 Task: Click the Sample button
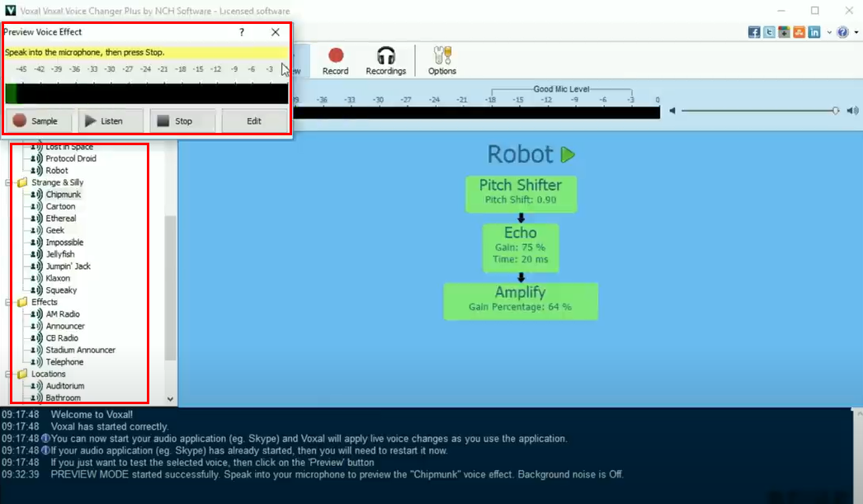click(x=39, y=121)
